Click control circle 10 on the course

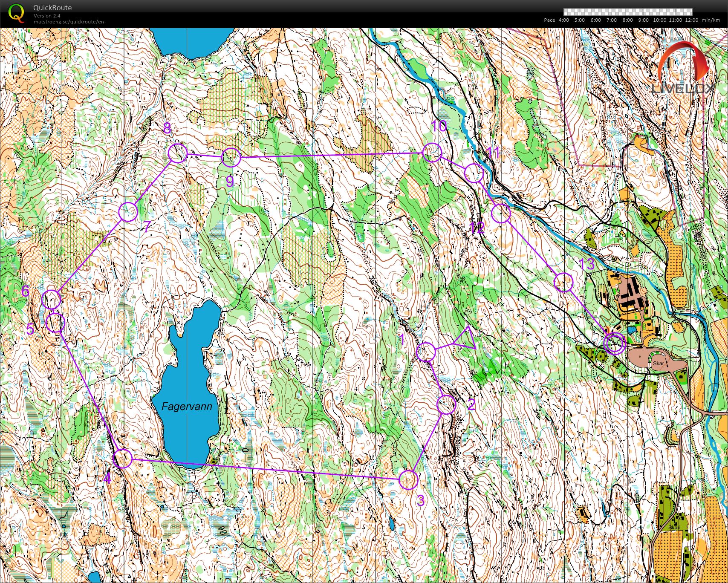(432, 152)
